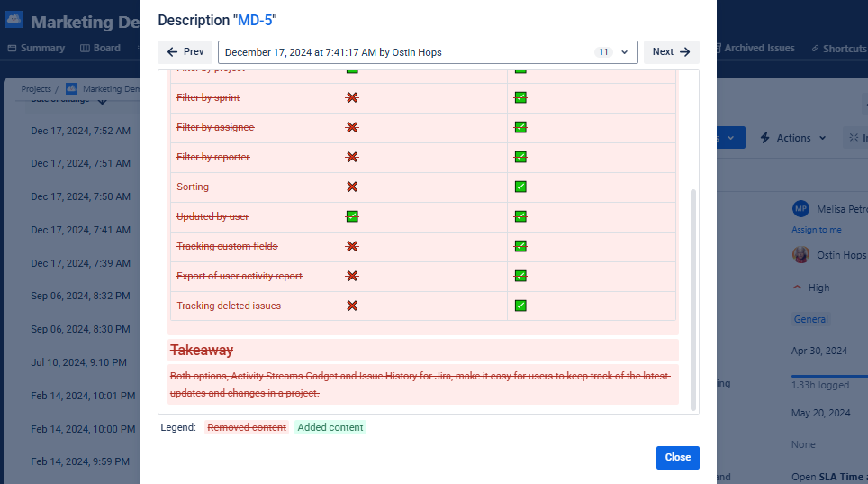
Task: Click the Marketing project cloud logo
Action: pyautogui.click(x=14, y=21)
